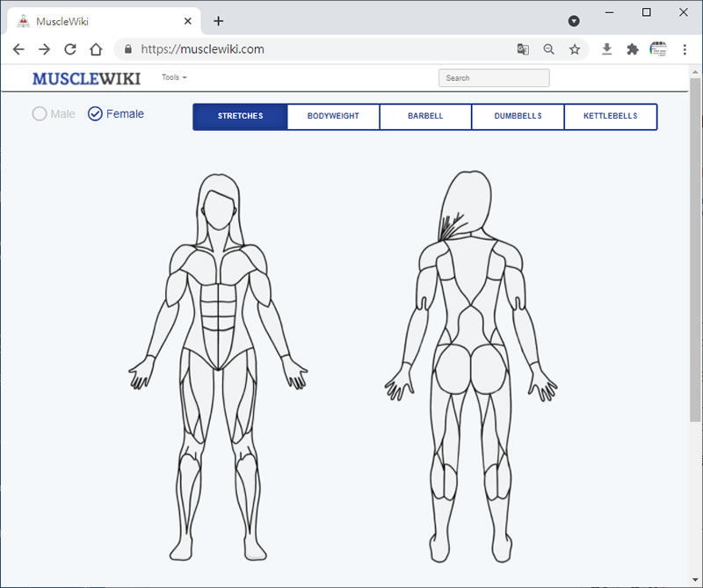
Task: Focus the Search input field
Action: pyautogui.click(x=494, y=77)
